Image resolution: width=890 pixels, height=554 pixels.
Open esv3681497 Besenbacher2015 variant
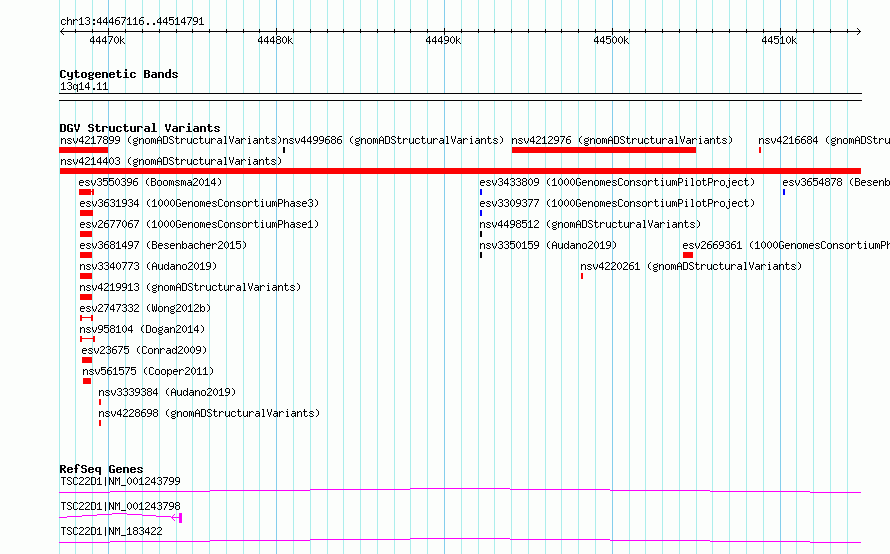[x=163, y=245]
